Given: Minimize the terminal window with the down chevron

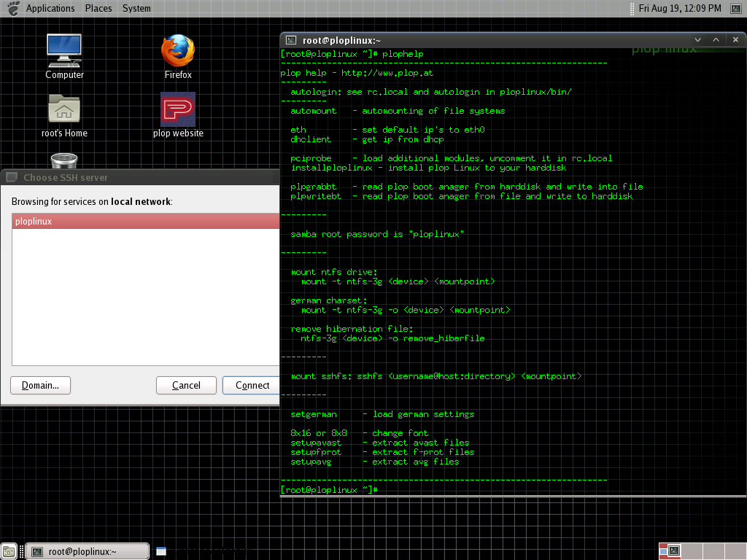Looking at the screenshot, I should coord(697,40).
